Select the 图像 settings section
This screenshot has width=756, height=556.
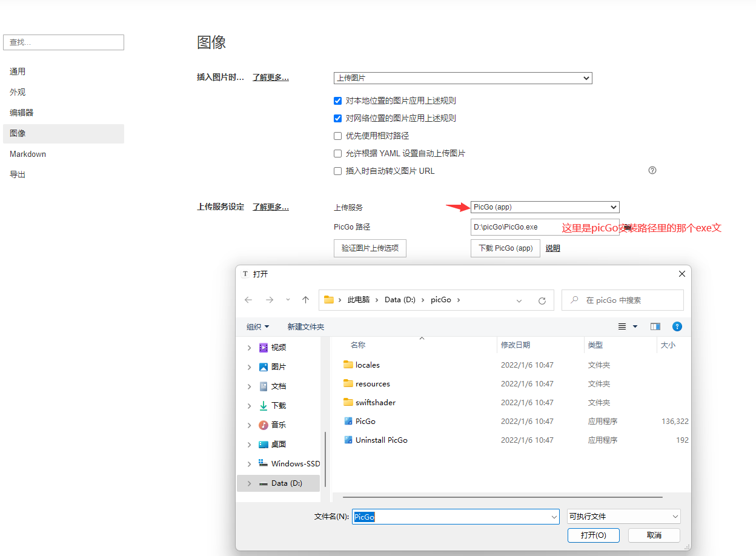pos(64,133)
